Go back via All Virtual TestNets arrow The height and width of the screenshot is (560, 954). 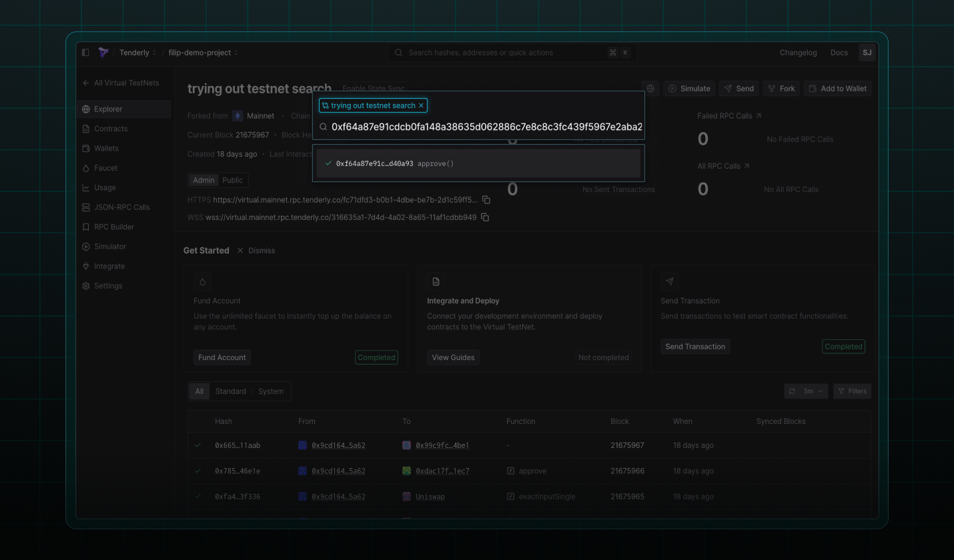[85, 83]
